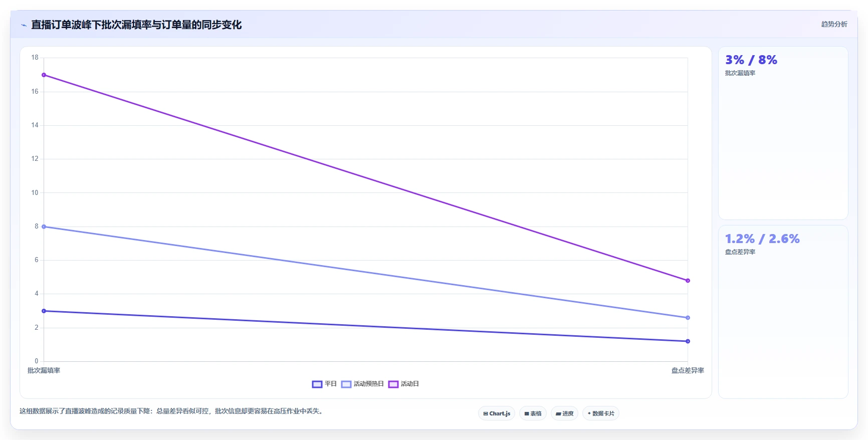Image resolution: width=868 pixels, height=440 pixels.
Task: Click the 平日 point at 盘点差异率
Action: pyautogui.click(x=688, y=341)
